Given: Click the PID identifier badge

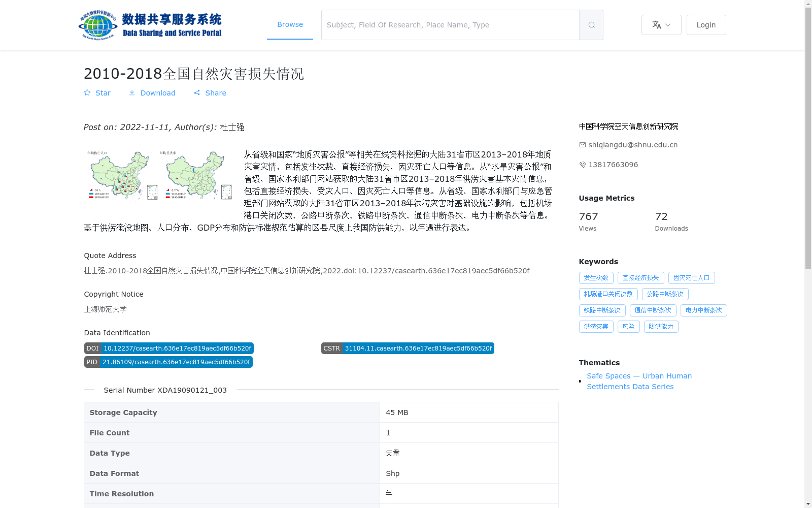Looking at the screenshot, I should click(168, 362).
